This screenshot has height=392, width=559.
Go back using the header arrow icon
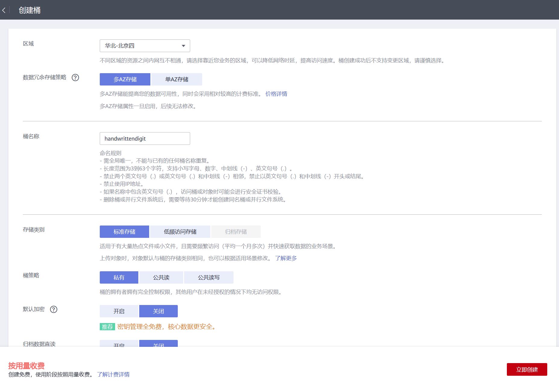tap(4, 10)
